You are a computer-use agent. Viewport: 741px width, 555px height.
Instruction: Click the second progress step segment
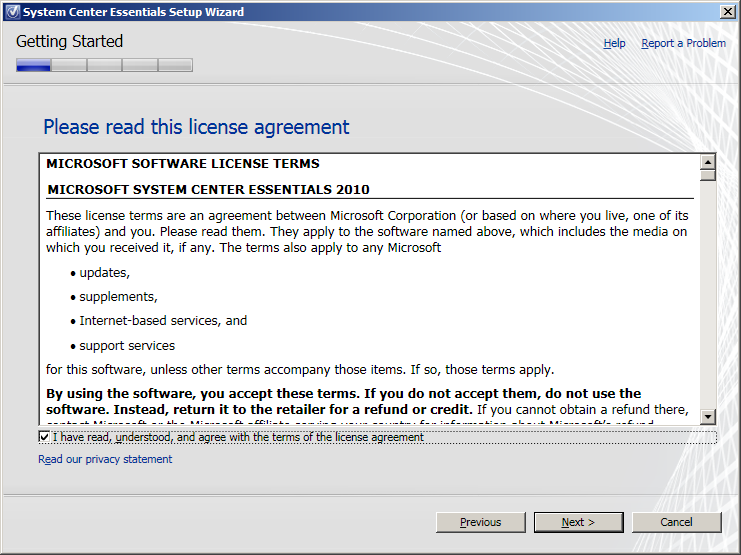[69, 65]
